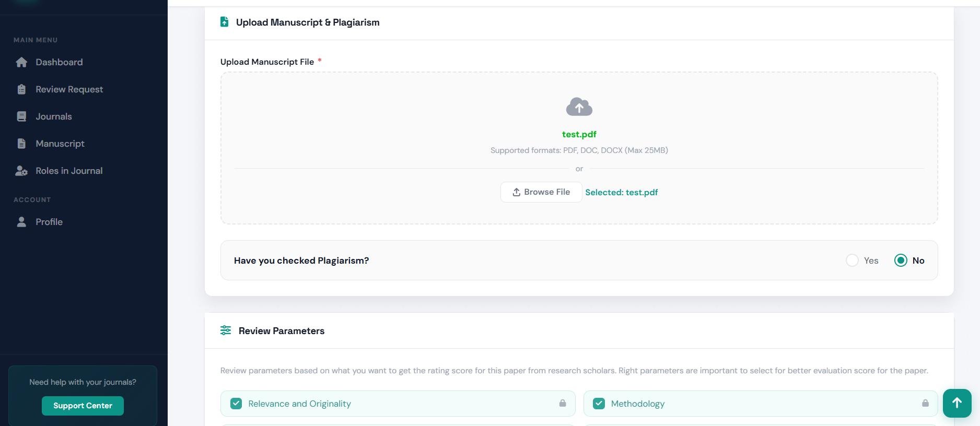Click the Review Request clipboard icon

[21, 89]
